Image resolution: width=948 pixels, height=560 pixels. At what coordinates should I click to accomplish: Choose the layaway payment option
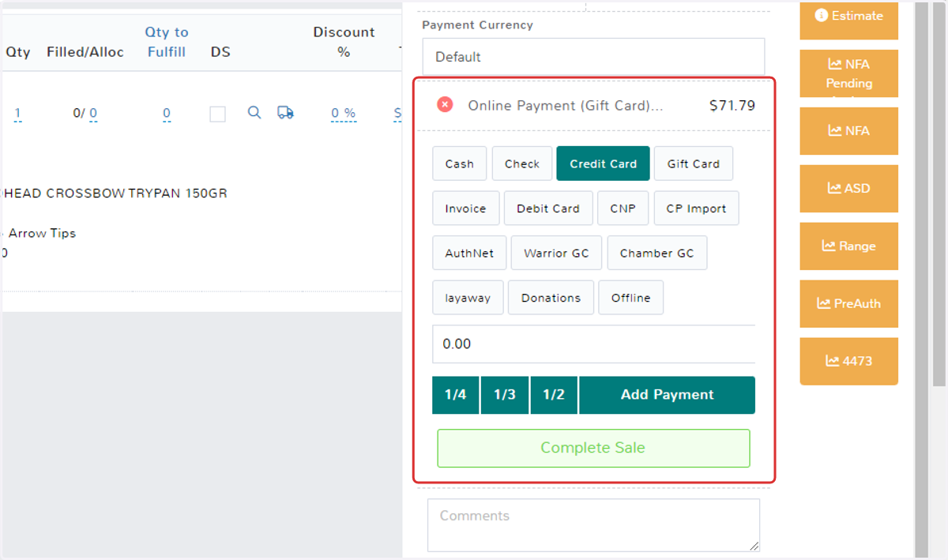click(x=468, y=298)
